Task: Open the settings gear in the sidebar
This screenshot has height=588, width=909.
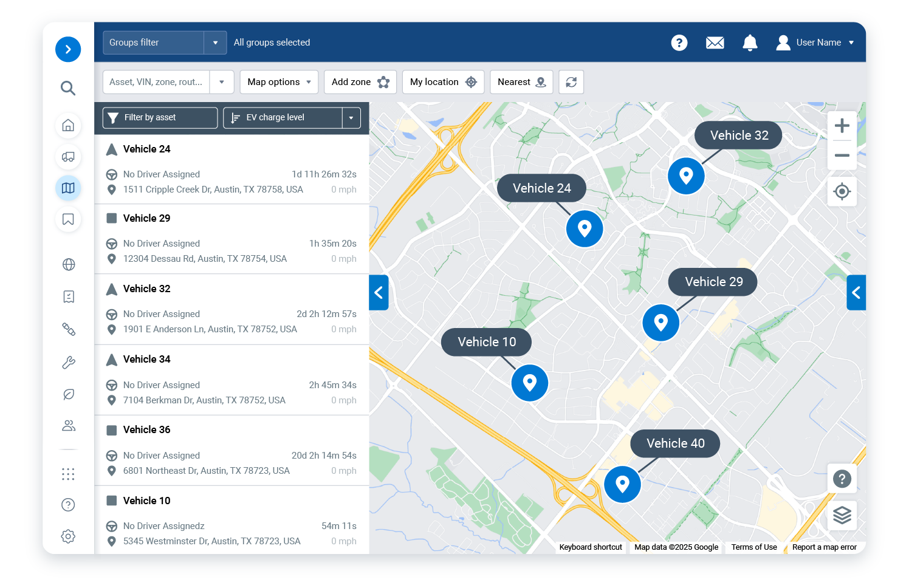Action: (x=68, y=536)
